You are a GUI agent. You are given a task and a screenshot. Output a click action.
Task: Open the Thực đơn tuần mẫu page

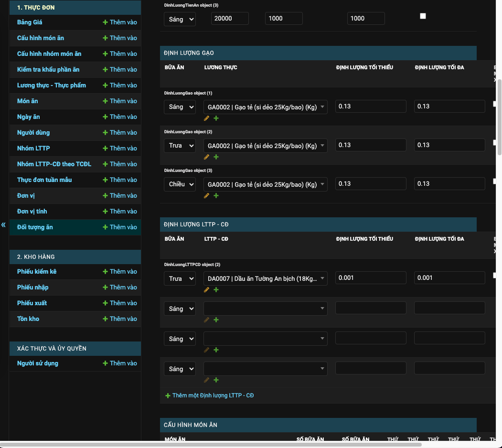coord(45,180)
